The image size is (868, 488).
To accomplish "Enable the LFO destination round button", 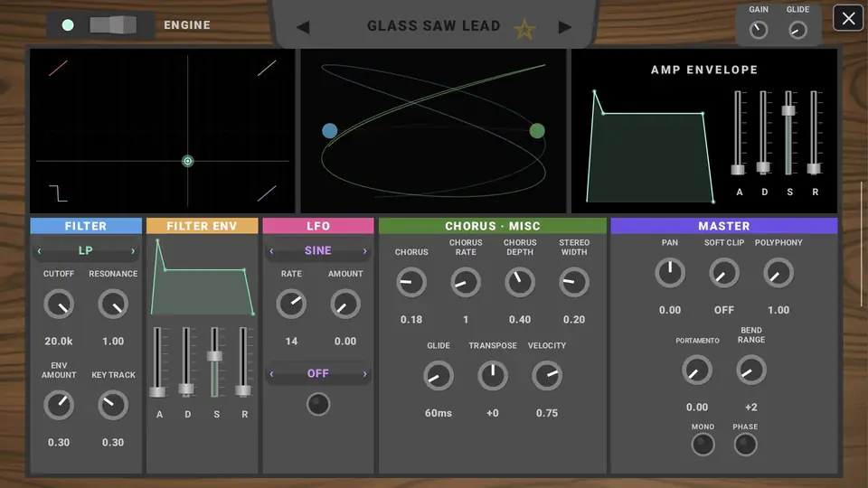I will 318,405.
